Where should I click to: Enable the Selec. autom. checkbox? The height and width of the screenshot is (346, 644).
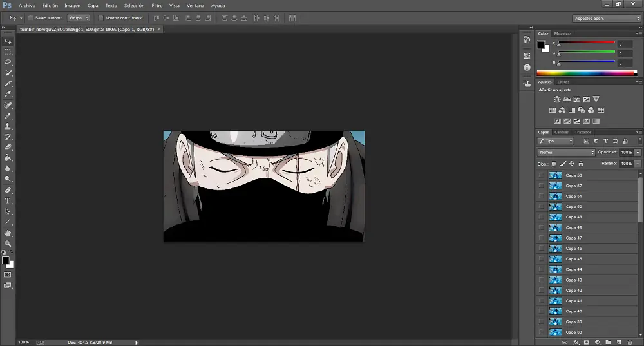30,18
